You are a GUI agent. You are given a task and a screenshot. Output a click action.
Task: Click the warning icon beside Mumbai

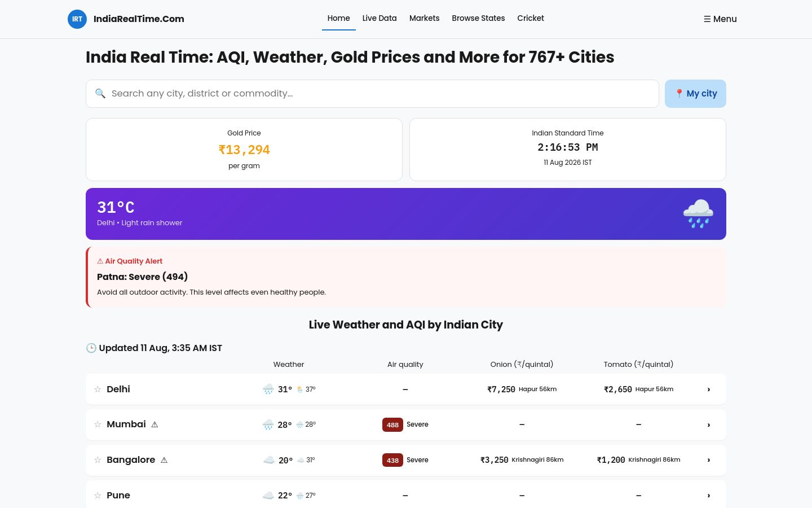[155, 424]
